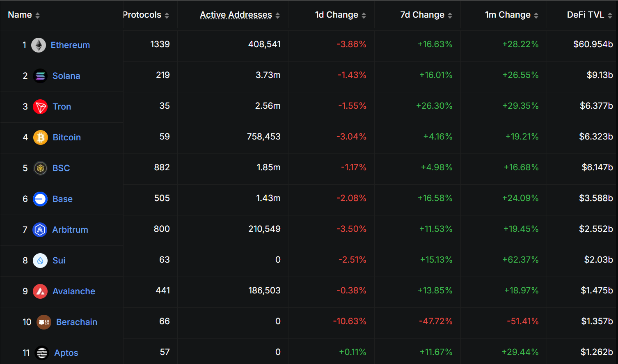
Task: Click Bitcoin's 1m change +19.21%
Action: pyautogui.click(x=522, y=137)
